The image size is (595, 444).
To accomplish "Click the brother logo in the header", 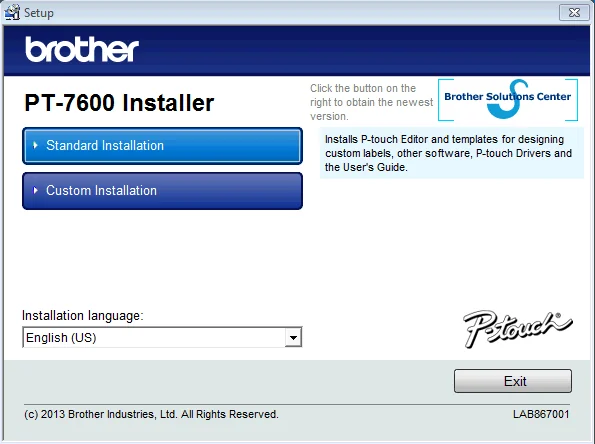I will click(x=82, y=49).
